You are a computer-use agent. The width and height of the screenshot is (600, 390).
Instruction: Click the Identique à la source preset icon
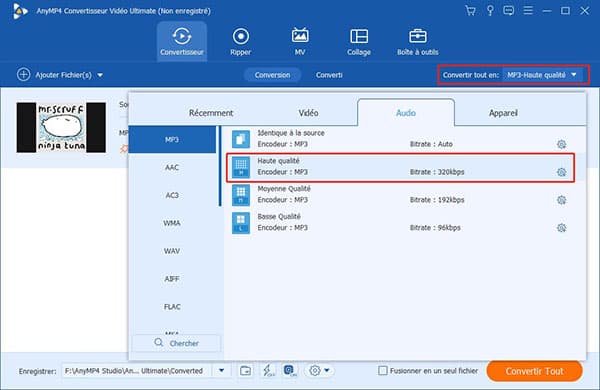pyautogui.click(x=241, y=139)
